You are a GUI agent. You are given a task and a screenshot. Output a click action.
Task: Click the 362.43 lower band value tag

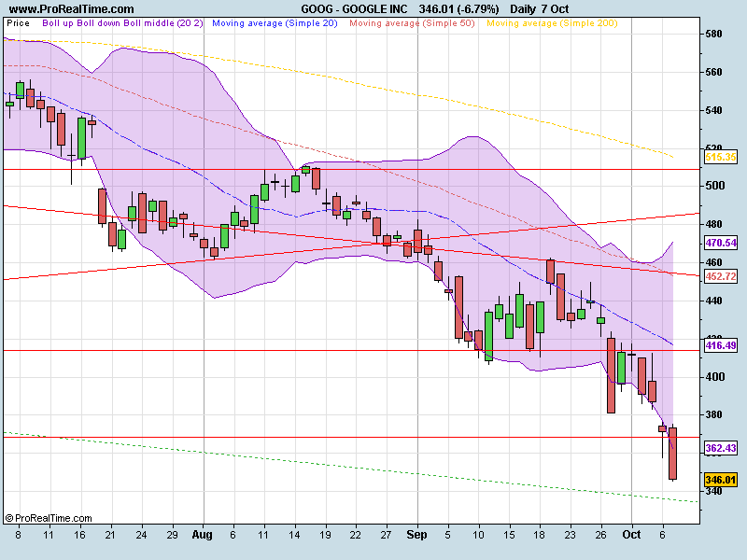tap(721, 448)
